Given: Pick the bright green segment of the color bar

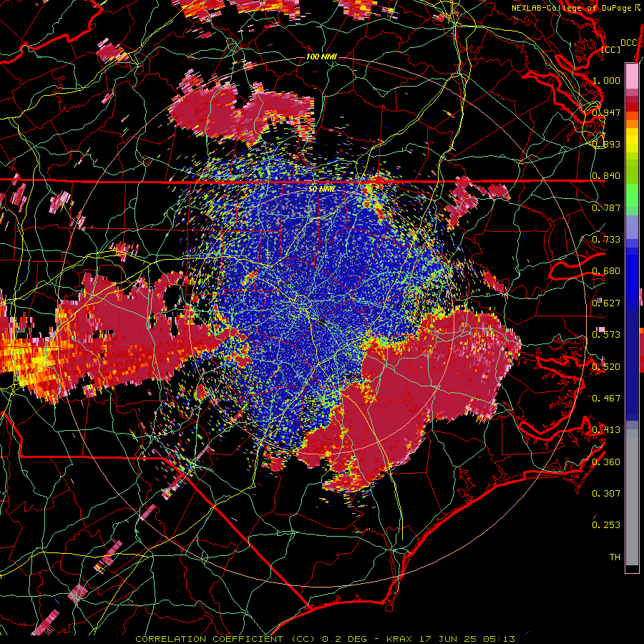Looking at the screenshot, I should (632, 196).
